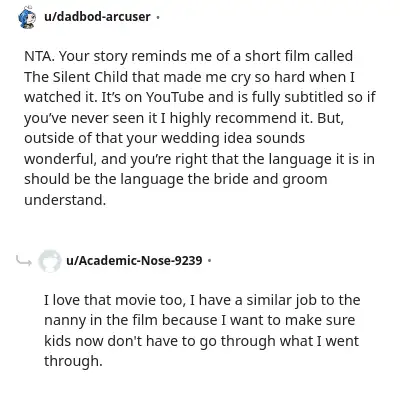Screen dimensions: 400x397
Task: Click the word YouTube in the comment
Action: 175,97
